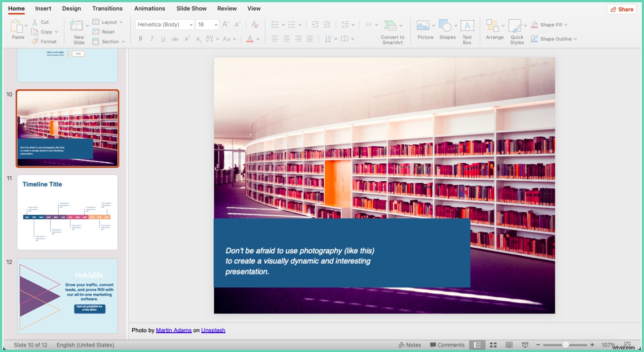Switch to slideshow view in status bar
This screenshot has width=644, height=352.
tap(524, 345)
